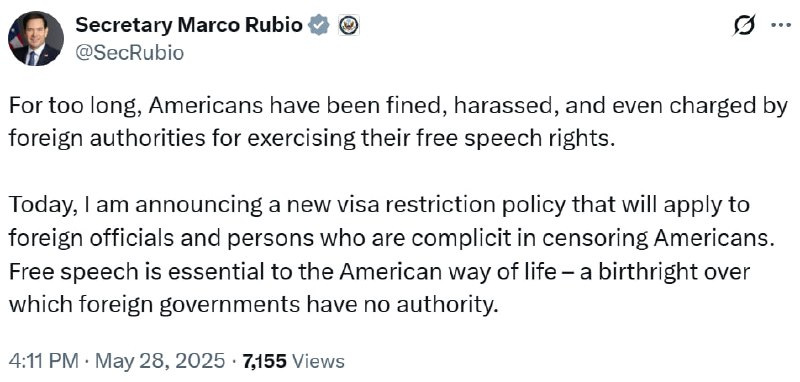Click the Views label beside the count
Image resolution: width=800 pixels, height=382 pixels.
click(x=318, y=361)
